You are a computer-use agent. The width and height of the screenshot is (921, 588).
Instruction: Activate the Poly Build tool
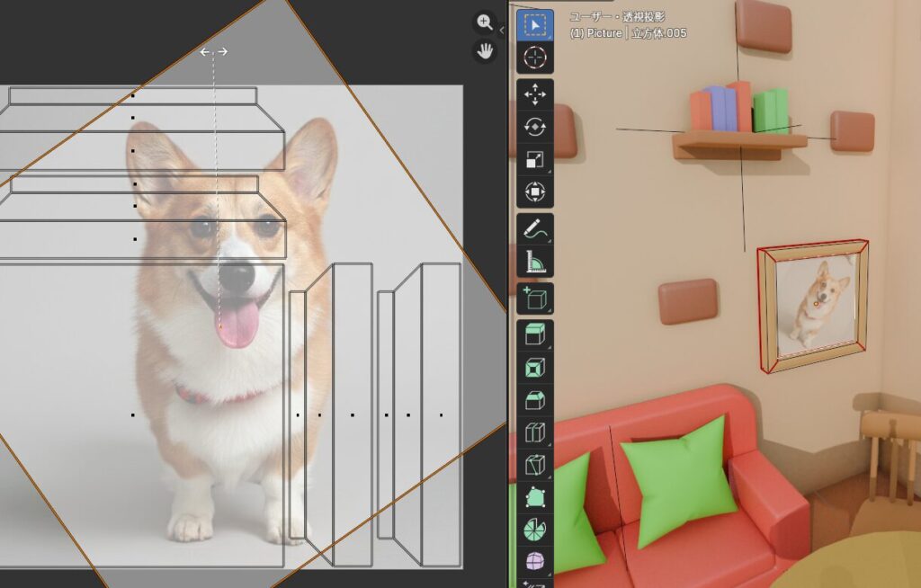[x=535, y=497]
